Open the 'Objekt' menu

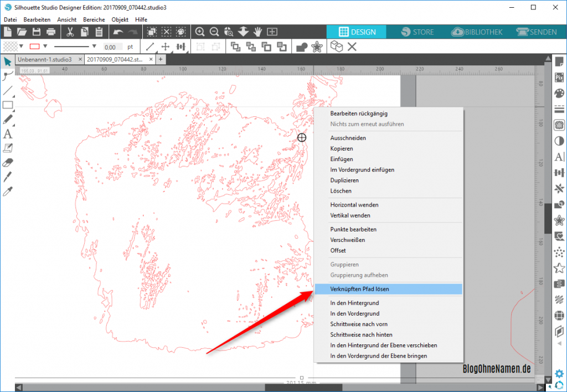[x=120, y=19]
